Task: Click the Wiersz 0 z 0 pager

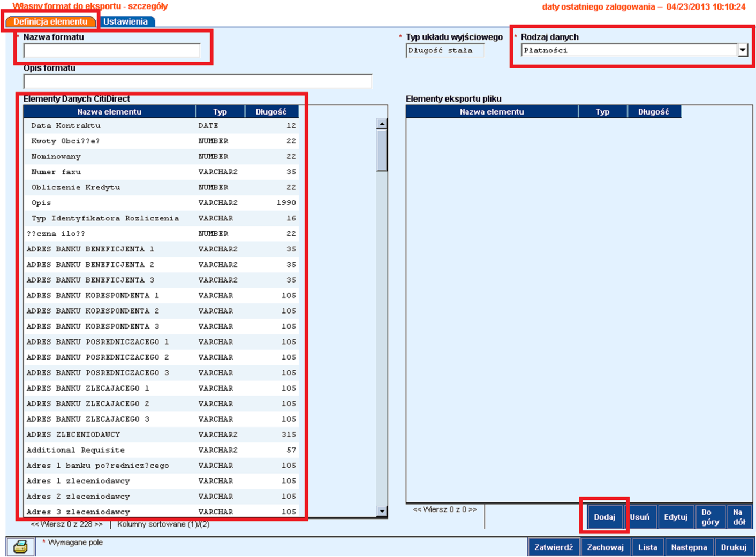Action: point(445,509)
